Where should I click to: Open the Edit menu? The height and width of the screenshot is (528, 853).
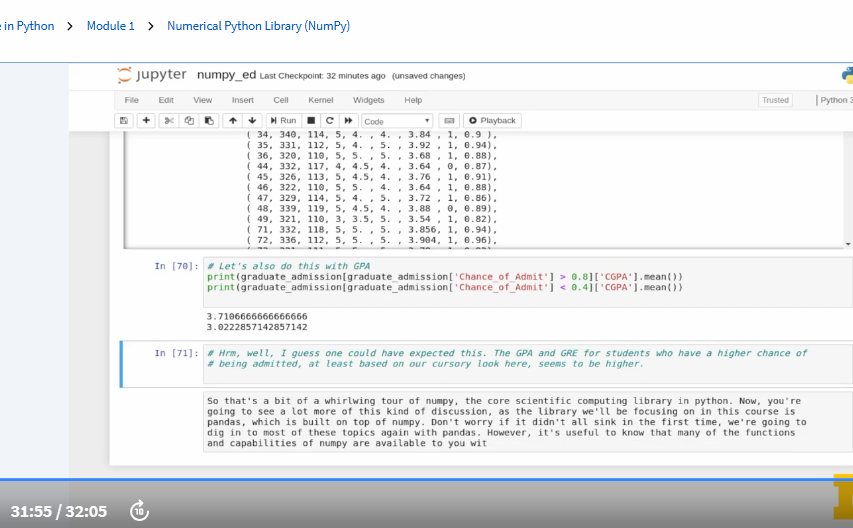click(x=166, y=100)
